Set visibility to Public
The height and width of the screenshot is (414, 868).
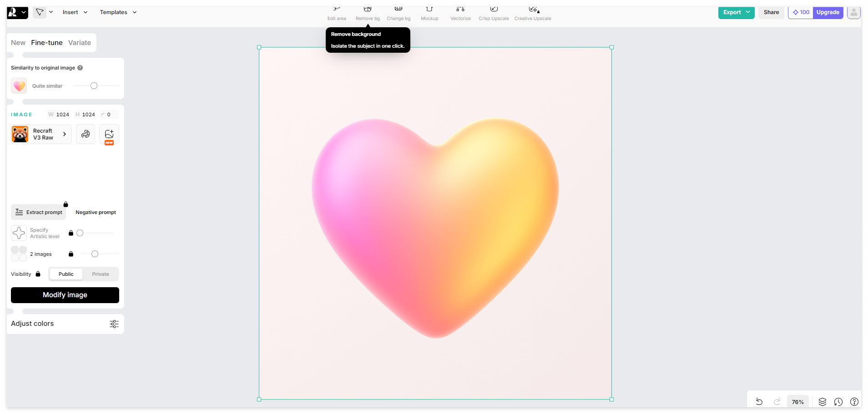pyautogui.click(x=66, y=274)
